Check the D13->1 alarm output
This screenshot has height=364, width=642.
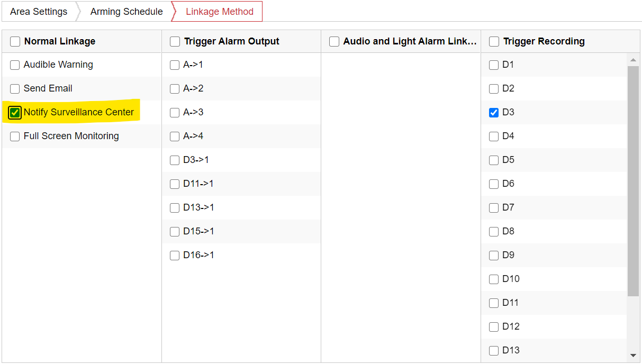[x=175, y=208]
